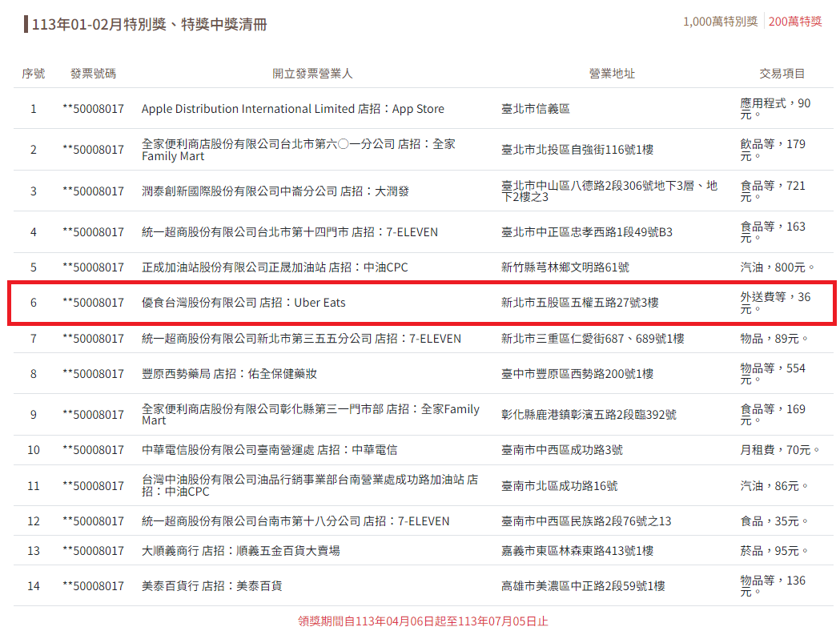840x639 pixels.
Task: Click the 序號 column header
Action: 33,74
